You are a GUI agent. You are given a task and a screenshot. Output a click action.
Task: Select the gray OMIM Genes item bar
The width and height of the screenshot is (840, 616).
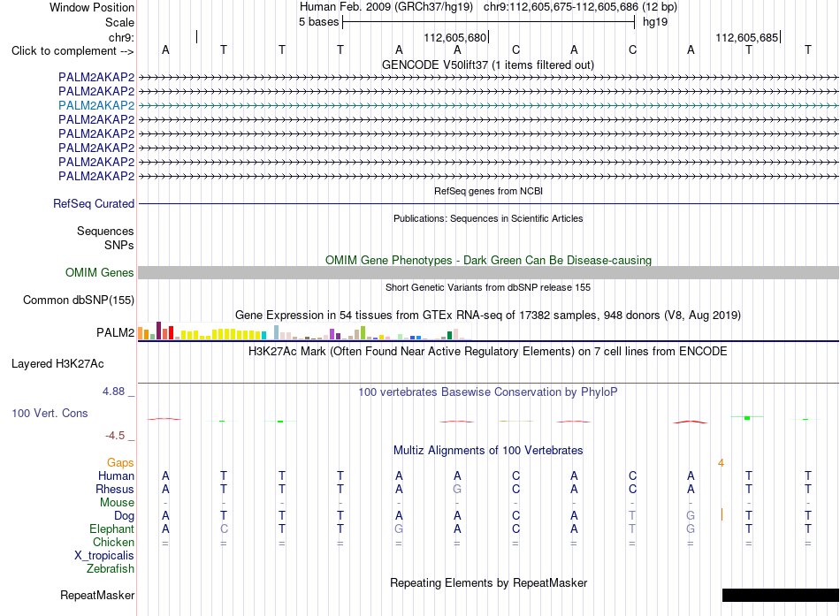click(x=488, y=272)
